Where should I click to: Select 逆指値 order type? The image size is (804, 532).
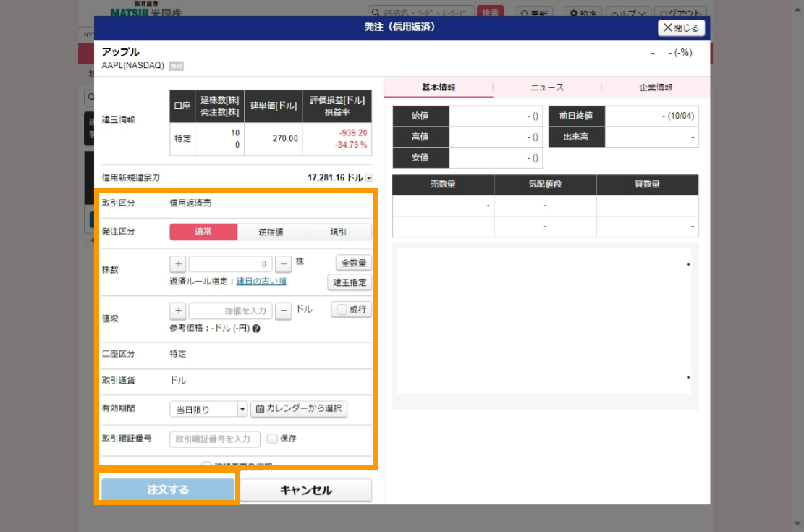(x=271, y=232)
